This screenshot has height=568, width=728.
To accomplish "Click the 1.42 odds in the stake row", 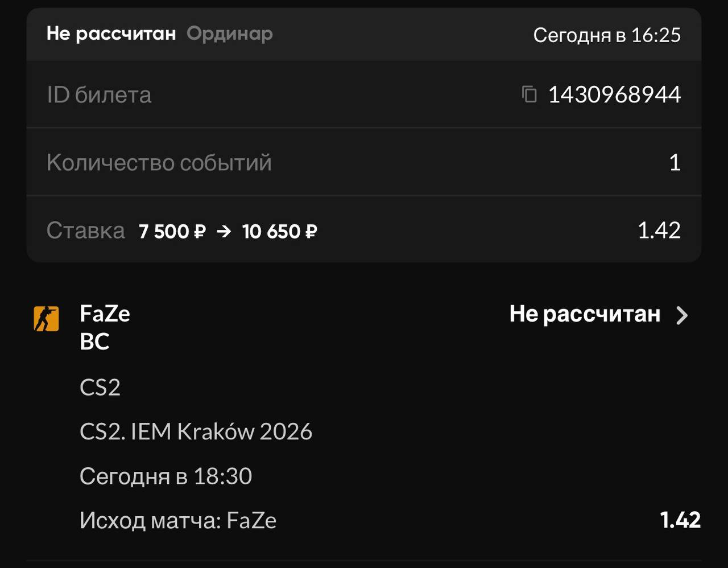I will tap(659, 231).
